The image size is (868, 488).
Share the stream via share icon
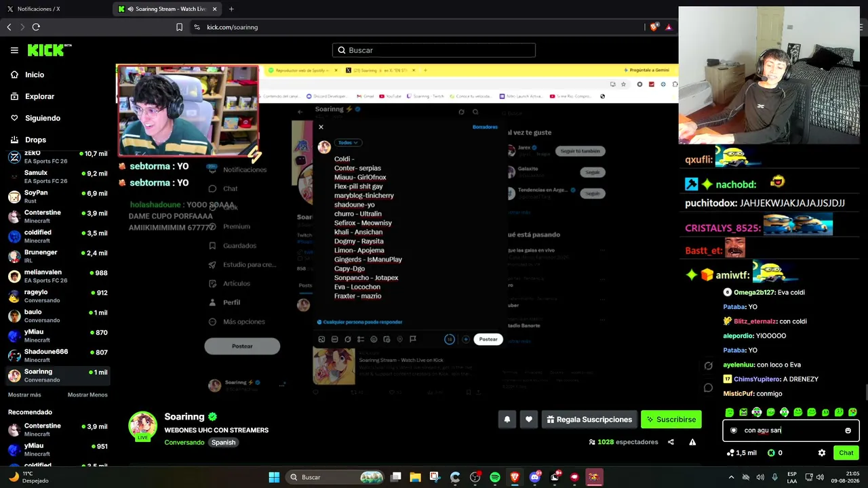671,442
